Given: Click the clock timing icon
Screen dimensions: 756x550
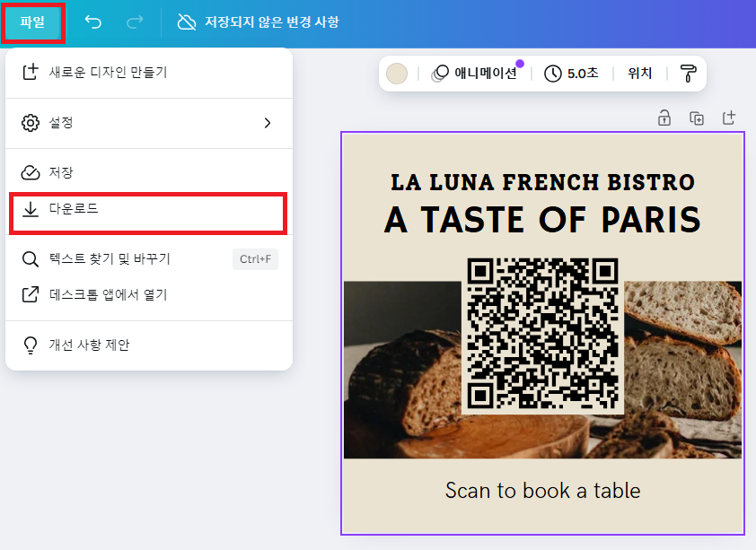Looking at the screenshot, I should pyautogui.click(x=552, y=74).
